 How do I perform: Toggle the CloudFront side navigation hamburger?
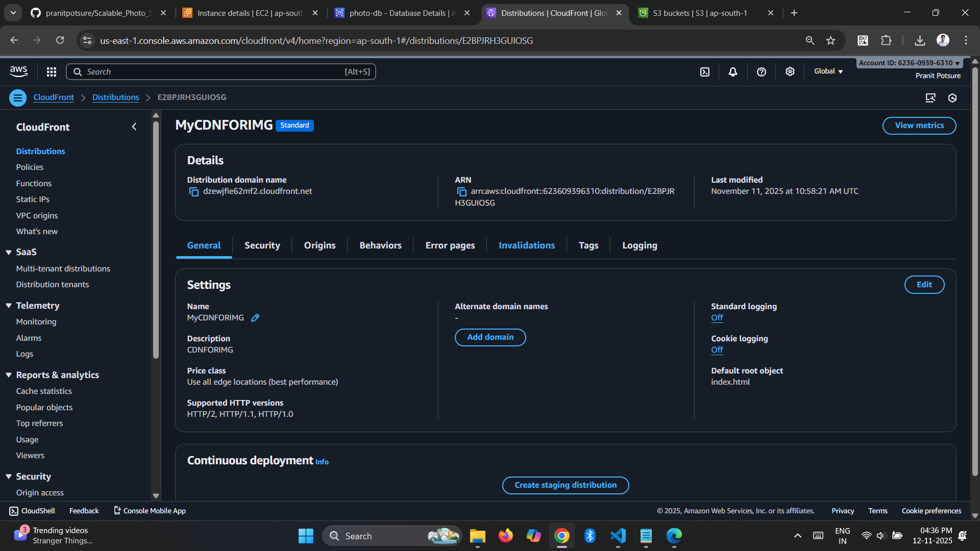[x=18, y=98]
